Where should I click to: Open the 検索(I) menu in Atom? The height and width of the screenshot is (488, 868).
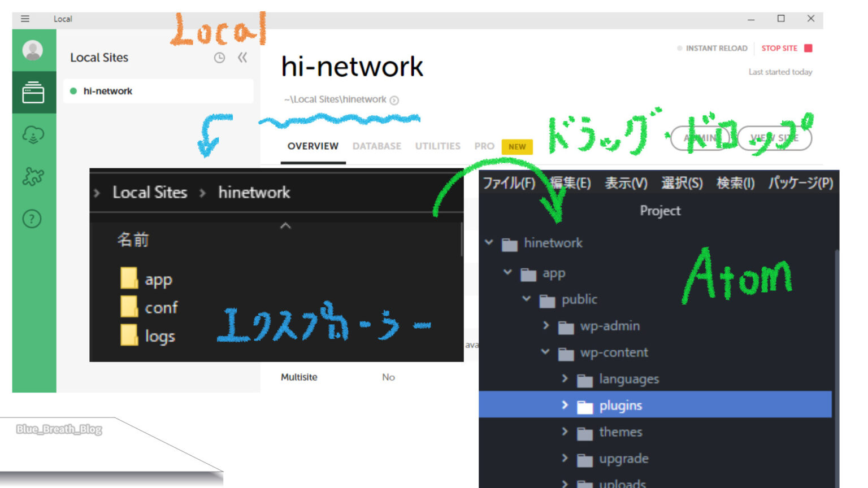coord(736,183)
